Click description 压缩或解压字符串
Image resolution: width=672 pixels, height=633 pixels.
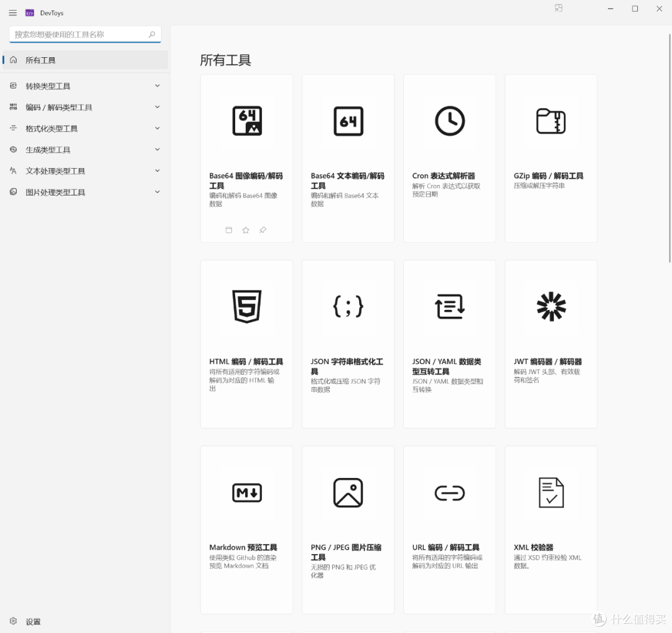(x=539, y=185)
